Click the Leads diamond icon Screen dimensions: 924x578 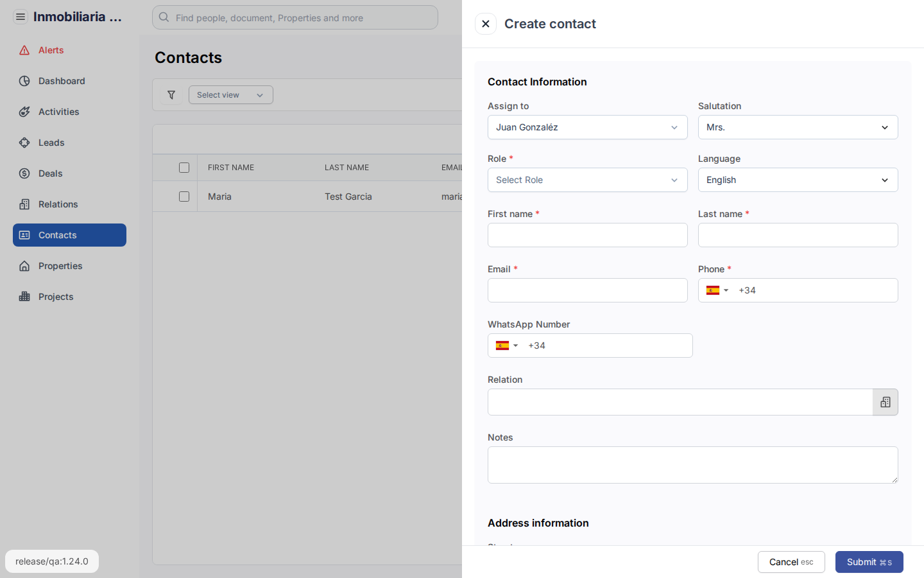[24, 143]
